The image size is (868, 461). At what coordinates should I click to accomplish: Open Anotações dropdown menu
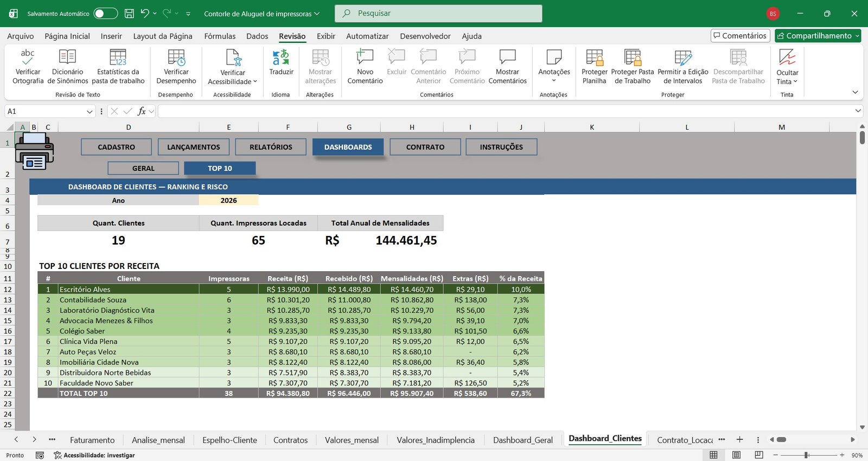pyautogui.click(x=554, y=81)
